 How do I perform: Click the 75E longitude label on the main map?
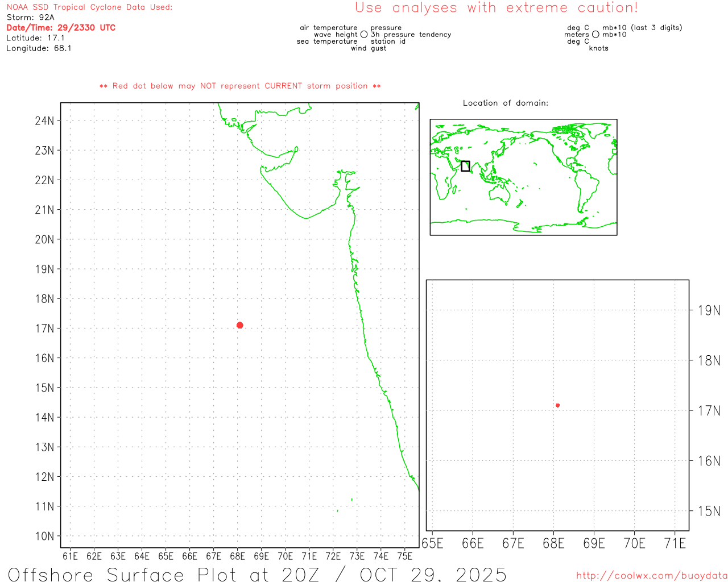404,556
